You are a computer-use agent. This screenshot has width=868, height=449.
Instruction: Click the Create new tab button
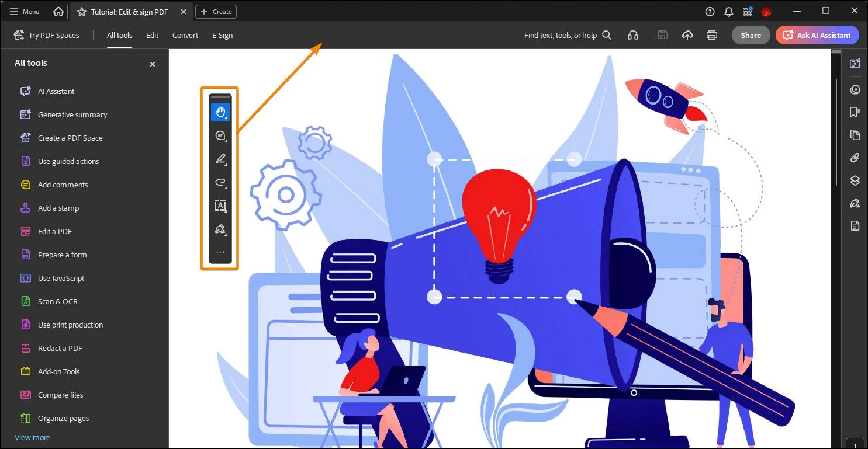click(x=216, y=12)
